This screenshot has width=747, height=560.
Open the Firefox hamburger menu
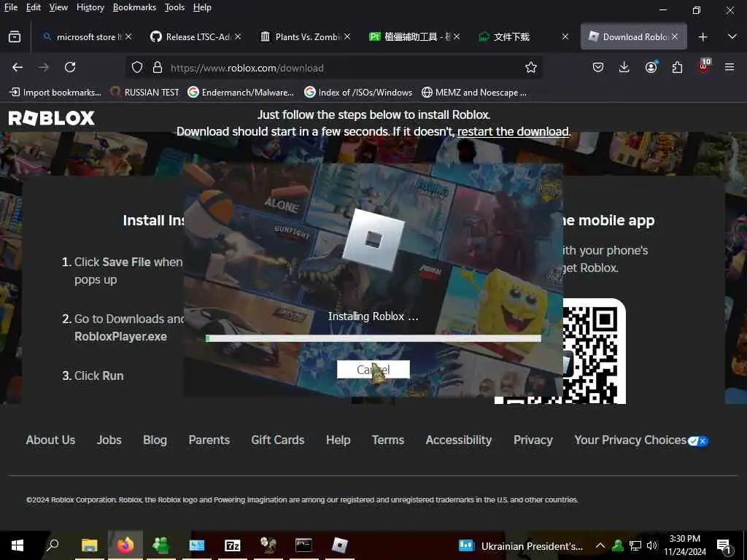tap(729, 67)
